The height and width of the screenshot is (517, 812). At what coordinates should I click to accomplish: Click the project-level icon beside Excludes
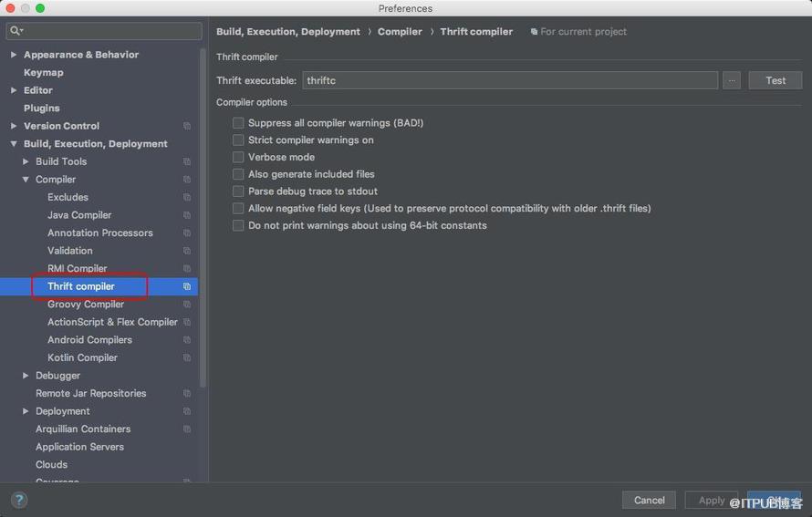click(187, 197)
